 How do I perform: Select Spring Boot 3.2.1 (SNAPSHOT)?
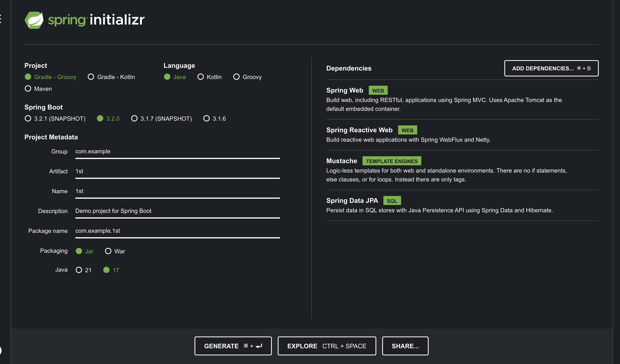(55, 119)
